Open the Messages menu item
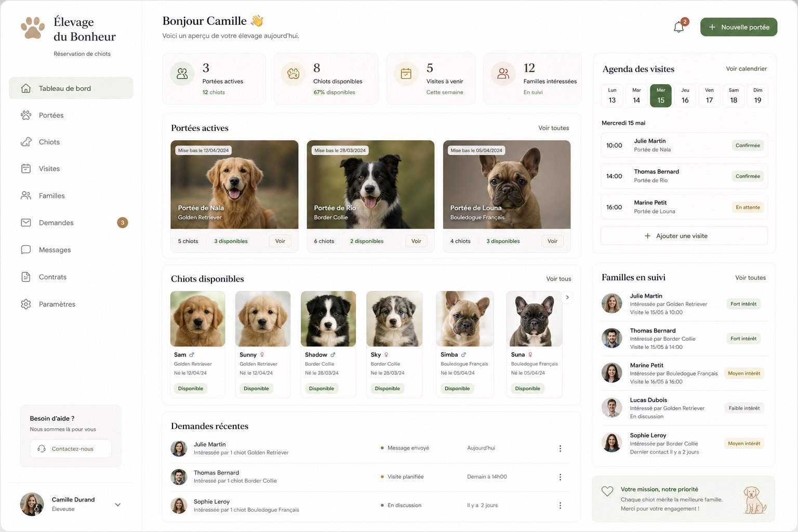798x532 pixels. tap(71, 249)
